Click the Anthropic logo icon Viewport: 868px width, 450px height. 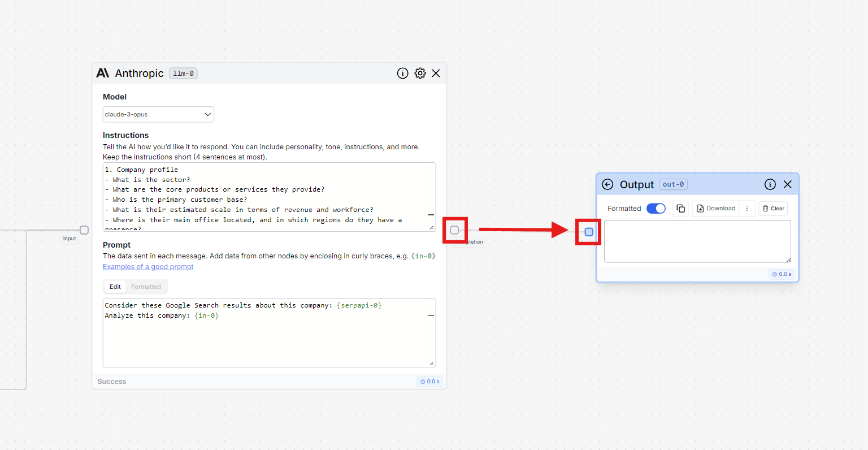[103, 73]
